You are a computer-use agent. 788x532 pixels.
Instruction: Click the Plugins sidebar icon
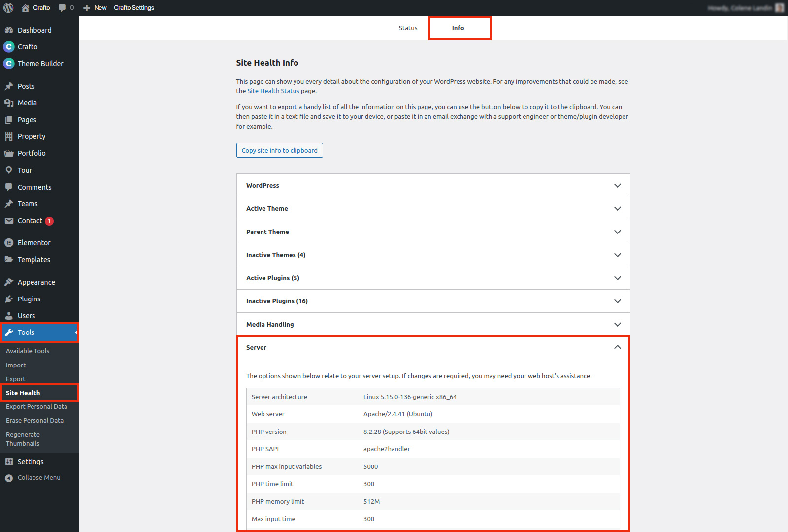pyautogui.click(x=9, y=299)
